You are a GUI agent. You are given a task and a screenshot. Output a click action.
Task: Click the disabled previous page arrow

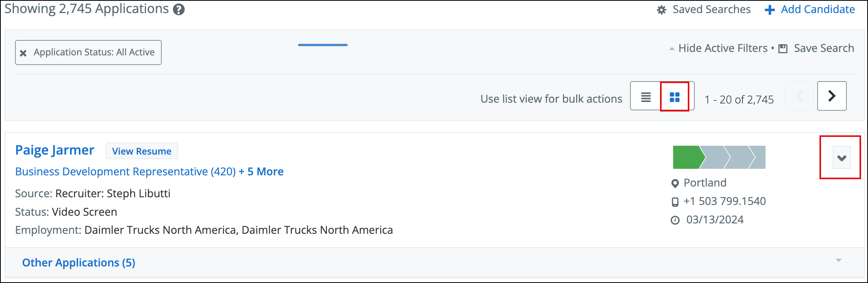(800, 96)
